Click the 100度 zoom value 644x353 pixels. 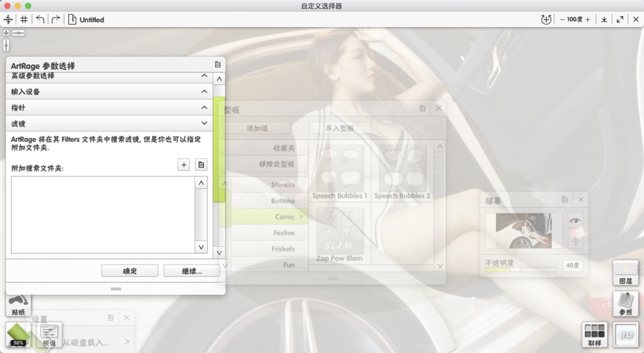[x=575, y=19]
